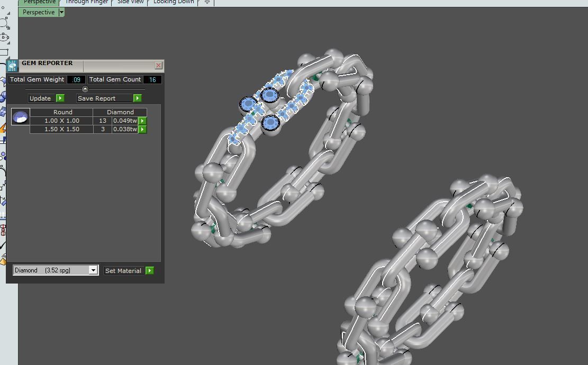Click the 1.00 X 1.00 size cell
The height and width of the screenshot is (365, 588).
coord(61,121)
